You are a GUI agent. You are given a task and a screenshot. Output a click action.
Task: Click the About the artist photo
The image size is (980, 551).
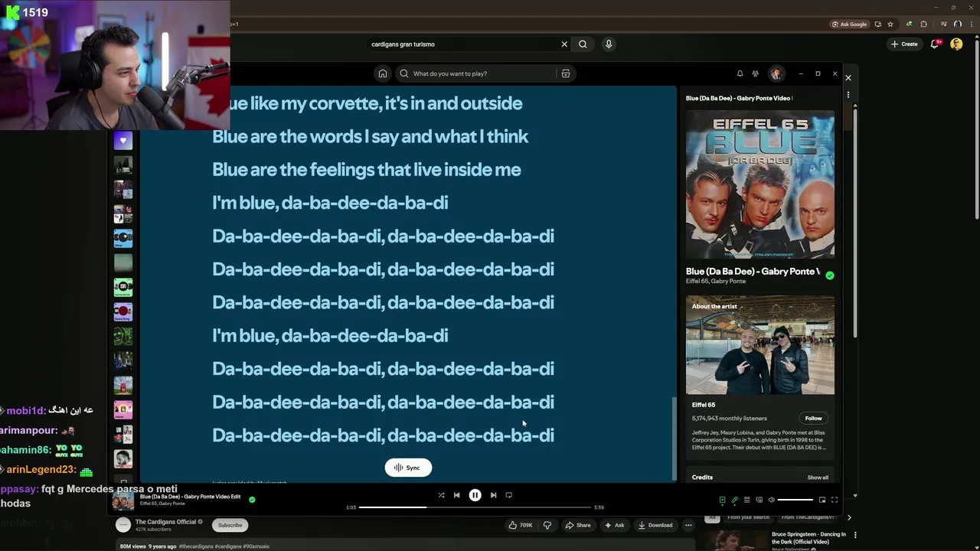[x=759, y=344]
